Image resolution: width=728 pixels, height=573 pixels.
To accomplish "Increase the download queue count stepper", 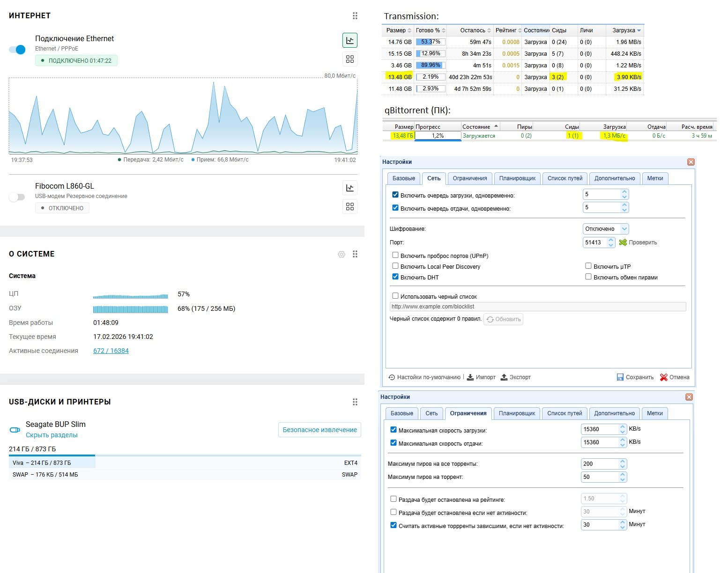I will tap(624, 192).
